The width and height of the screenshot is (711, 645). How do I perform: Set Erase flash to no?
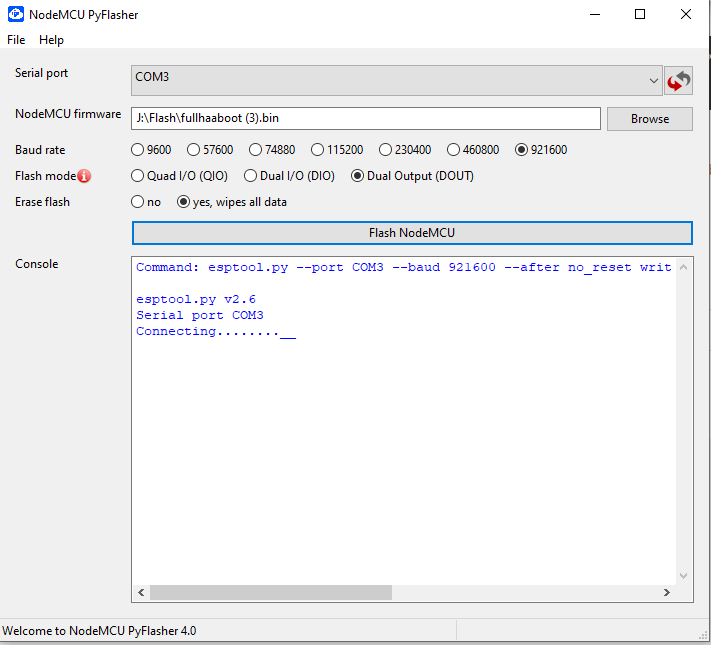pos(146,202)
